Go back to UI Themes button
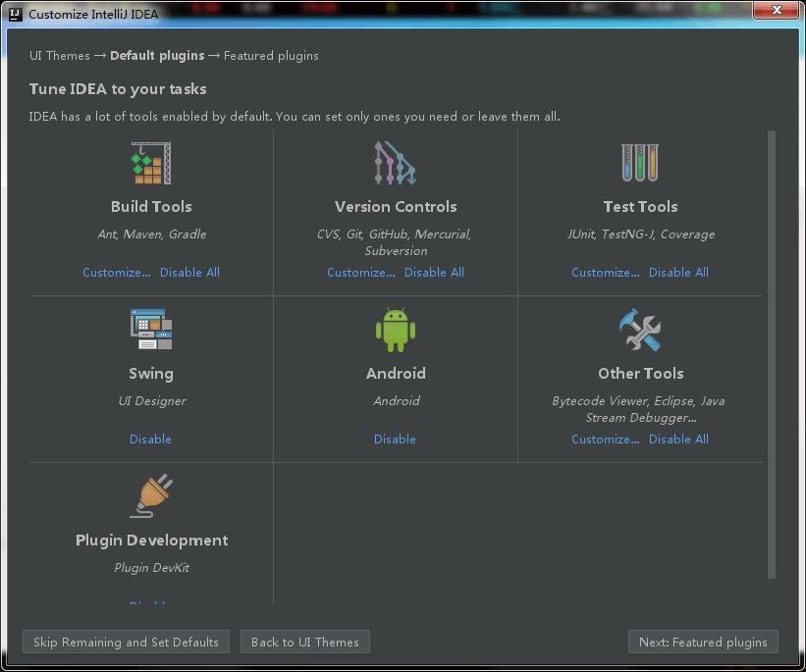 point(304,642)
